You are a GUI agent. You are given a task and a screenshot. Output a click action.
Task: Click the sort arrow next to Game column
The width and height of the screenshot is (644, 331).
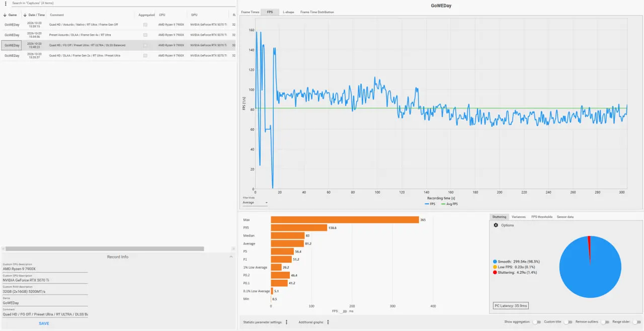click(5, 15)
